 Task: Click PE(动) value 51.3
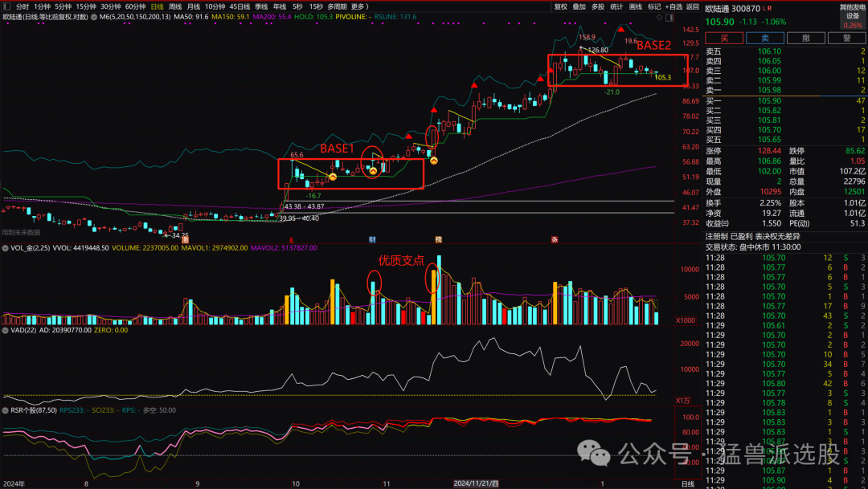tap(858, 223)
